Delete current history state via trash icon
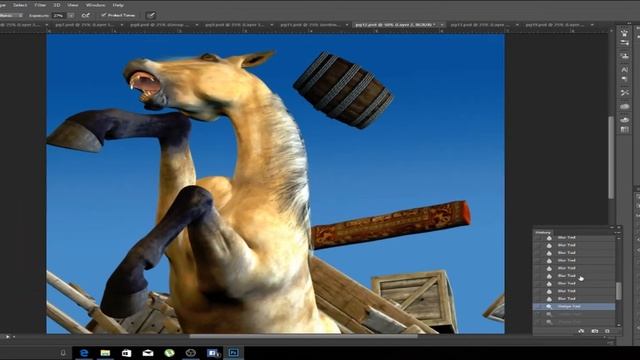Screen dimensions: 640x360 point(607,331)
